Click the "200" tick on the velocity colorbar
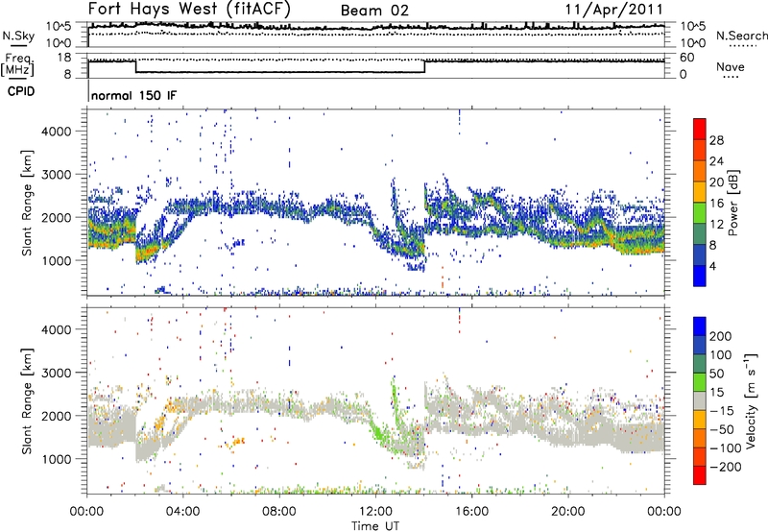The width and height of the screenshot is (768, 532). (x=721, y=336)
